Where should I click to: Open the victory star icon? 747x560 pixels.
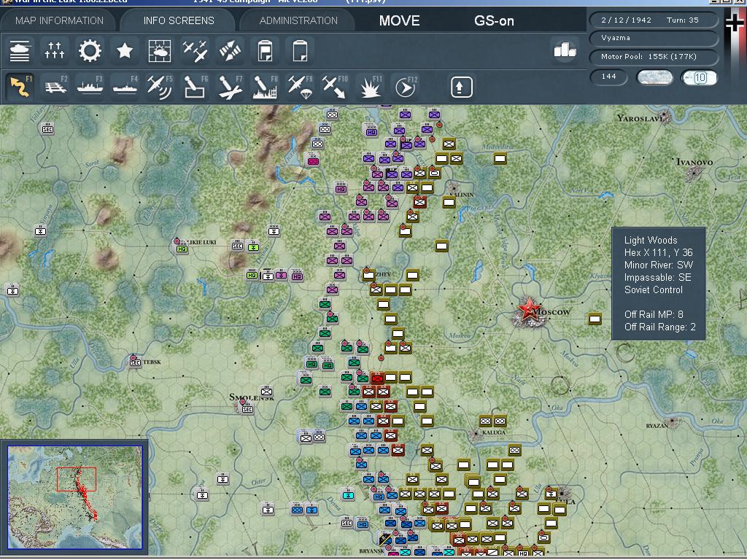(x=125, y=50)
